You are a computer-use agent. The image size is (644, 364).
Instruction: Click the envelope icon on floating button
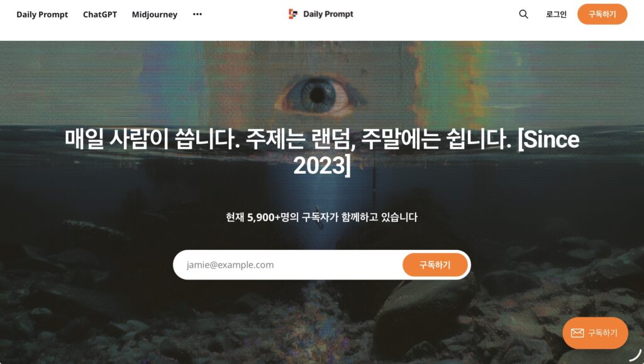577,333
